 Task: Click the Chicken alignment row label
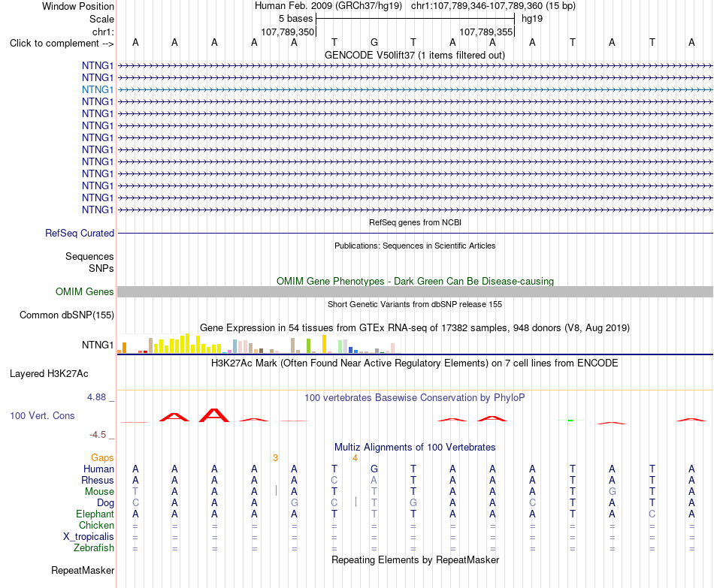click(x=96, y=525)
